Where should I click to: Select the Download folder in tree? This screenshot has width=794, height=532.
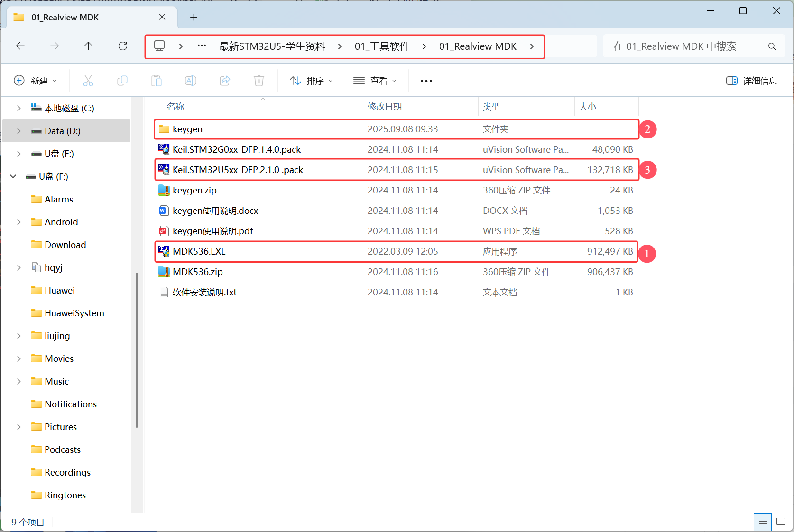tap(65, 245)
